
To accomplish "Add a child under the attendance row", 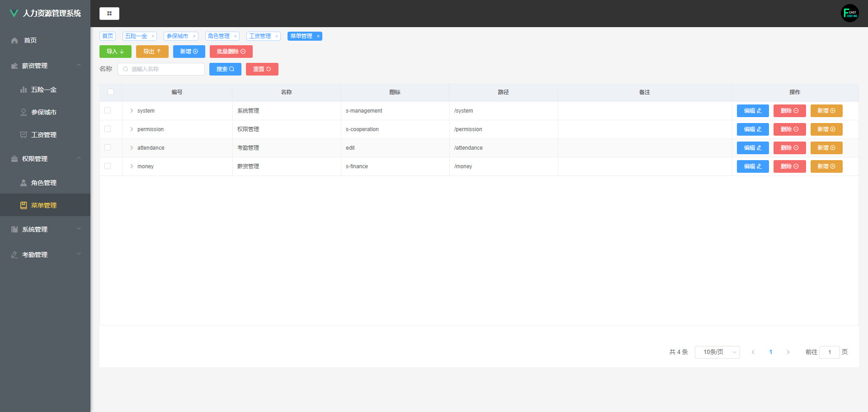I will (x=826, y=148).
